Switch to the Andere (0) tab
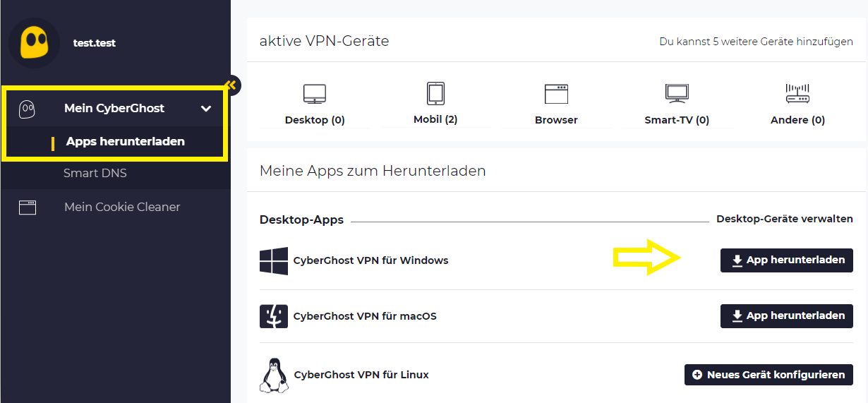Viewport: 868px width, 403px height. (797, 120)
